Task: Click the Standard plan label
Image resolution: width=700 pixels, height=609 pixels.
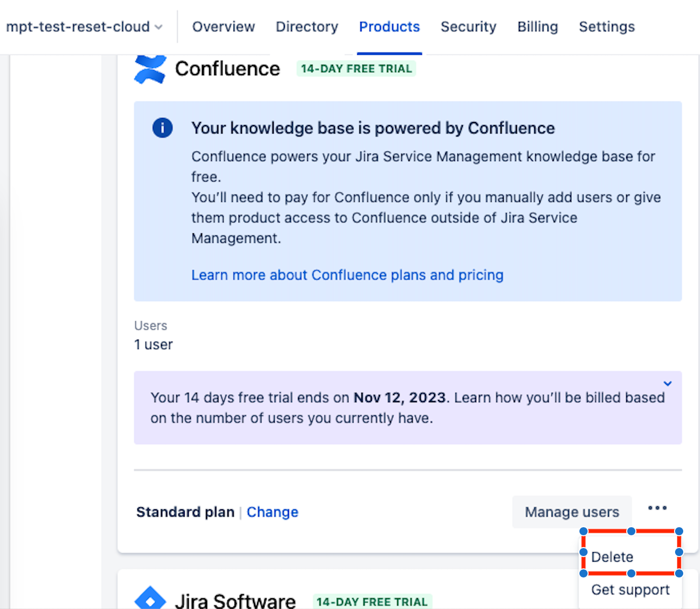Action: [x=185, y=512]
